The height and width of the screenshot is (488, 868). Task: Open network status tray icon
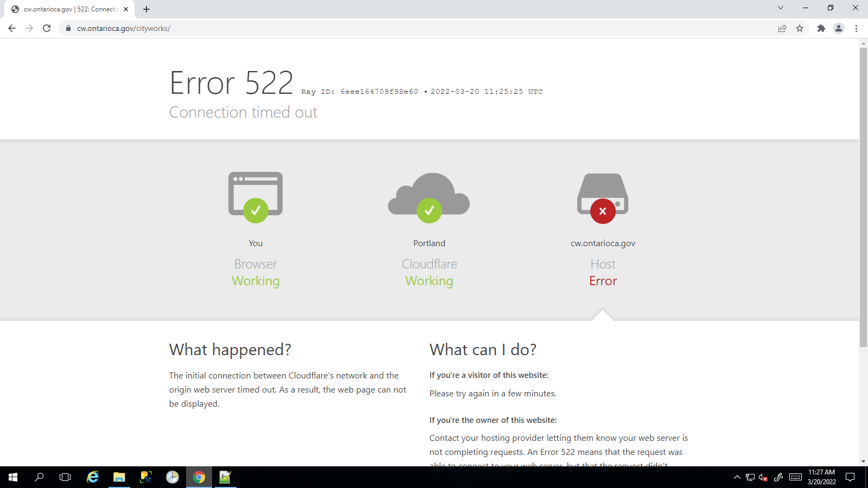pyautogui.click(x=750, y=477)
